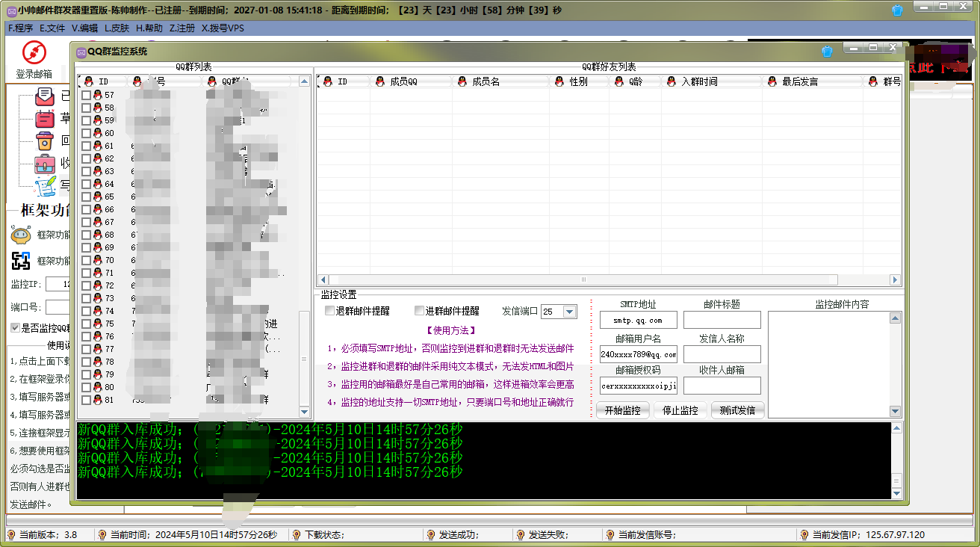
Task: Open the Z.注册 menu
Action: [182, 28]
